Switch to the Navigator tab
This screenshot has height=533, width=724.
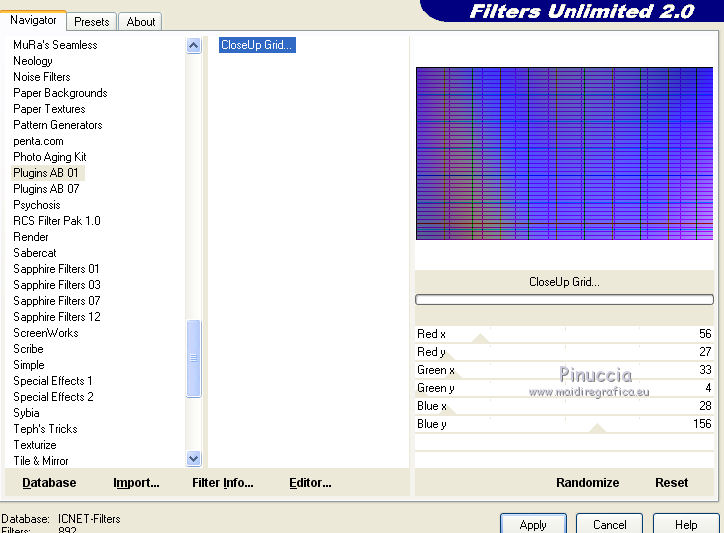33,20
